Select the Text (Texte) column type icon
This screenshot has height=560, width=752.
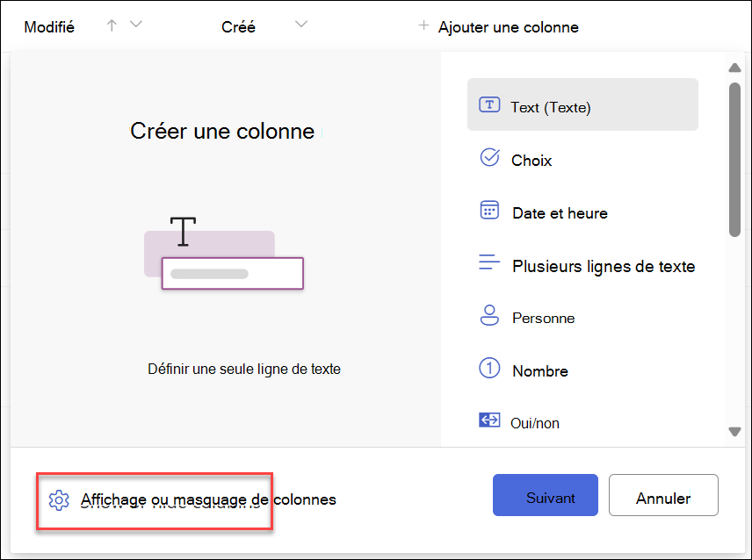(489, 104)
